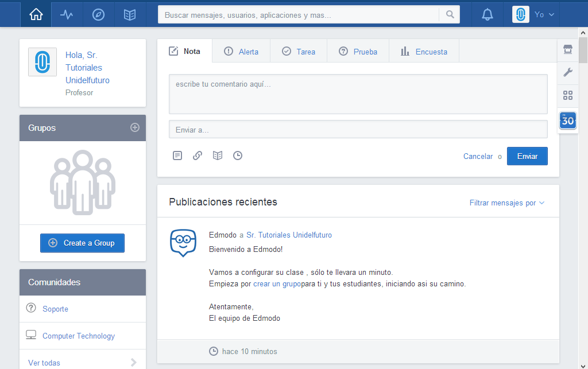588x369 pixels.
Task: Attach a file to the note
Action: pos(177,156)
